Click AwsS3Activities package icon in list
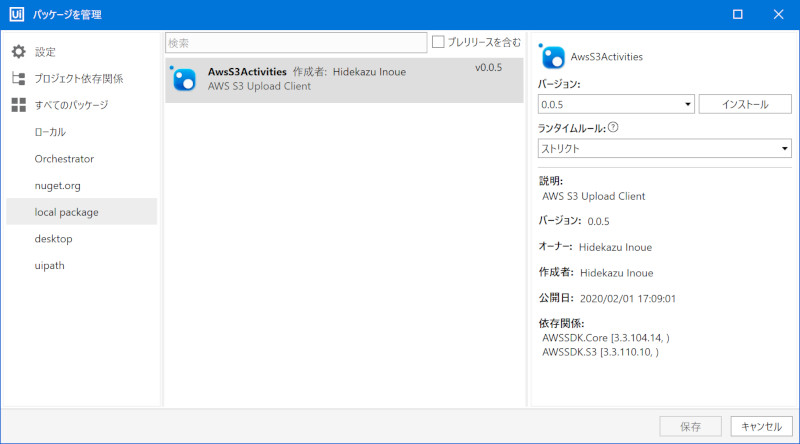Image resolution: width=800 pixels, height=444 pixels. (x=184, y=79)
